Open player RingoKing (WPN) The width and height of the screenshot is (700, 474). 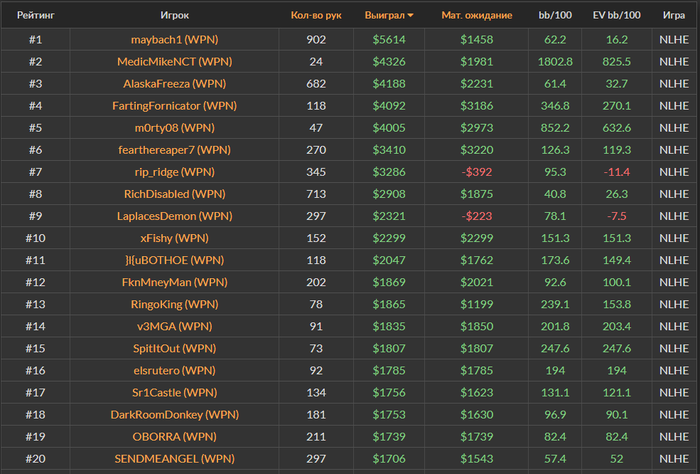(x=175, y=304)
